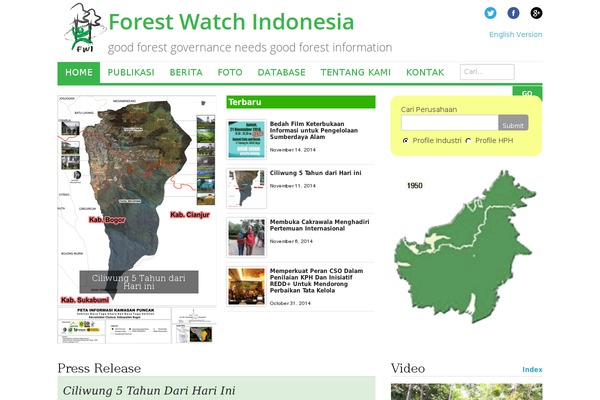Open the TENTANG KAMI menu

tap(355, 72)
